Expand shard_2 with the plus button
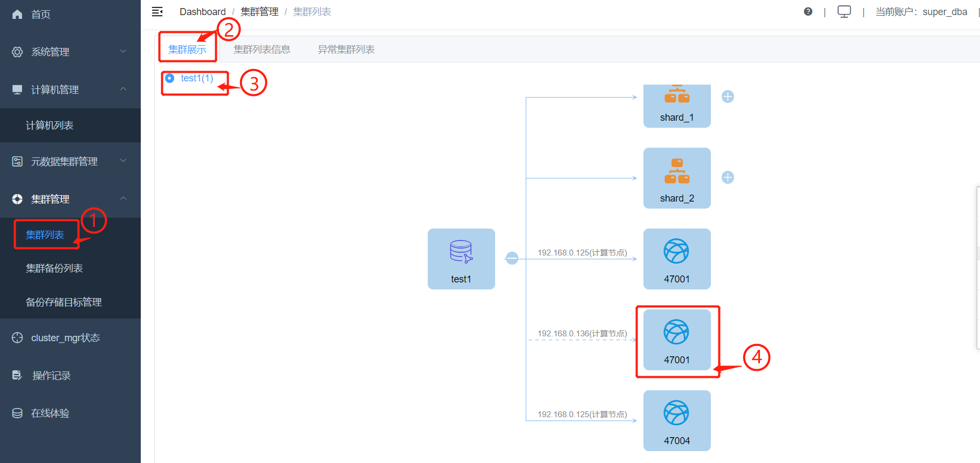Image resolution: width=980 pixels, height=463 pixels. pos(728,177)
